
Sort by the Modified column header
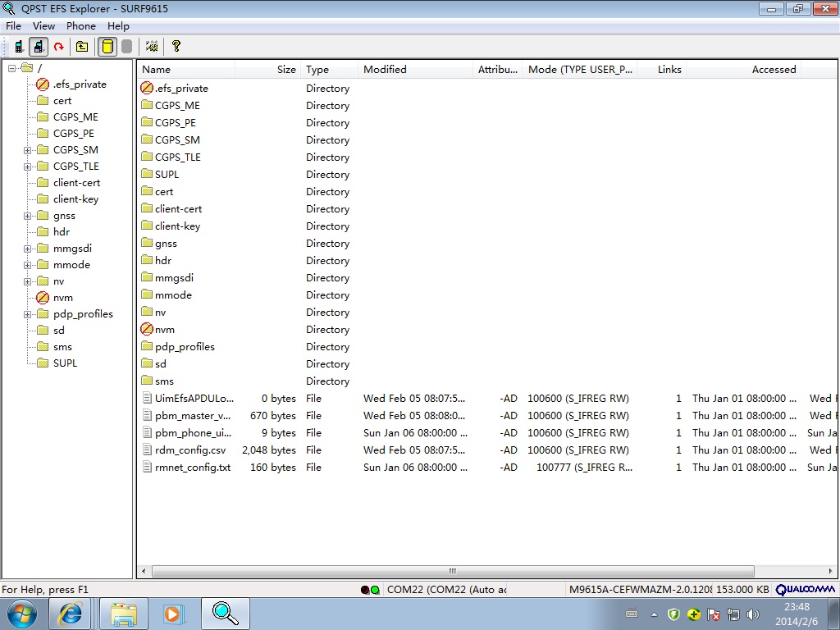coord(416,70)
